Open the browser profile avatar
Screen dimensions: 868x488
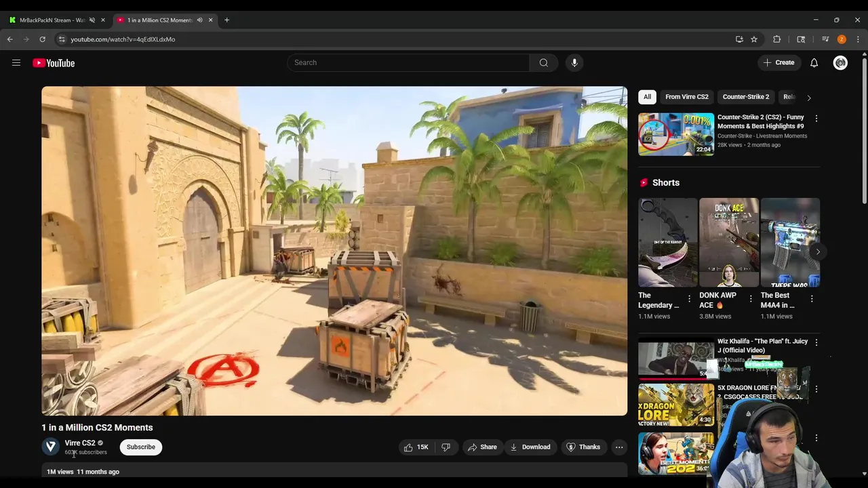pyautogui.click(x=842, y=39)
